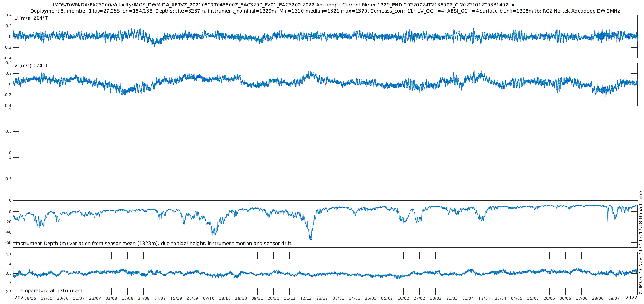Select the '07/10' date tick label
Screen dimensions: 644x304
(x=209, y=298)
